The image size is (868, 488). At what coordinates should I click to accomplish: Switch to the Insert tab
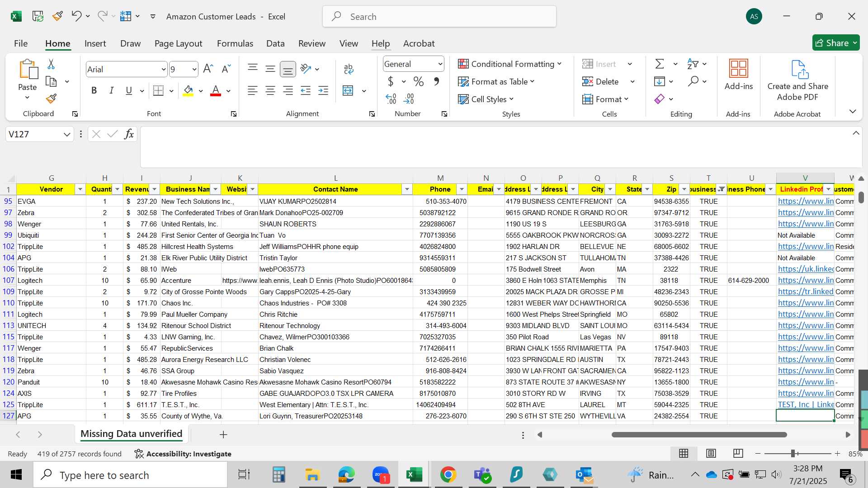95,43
